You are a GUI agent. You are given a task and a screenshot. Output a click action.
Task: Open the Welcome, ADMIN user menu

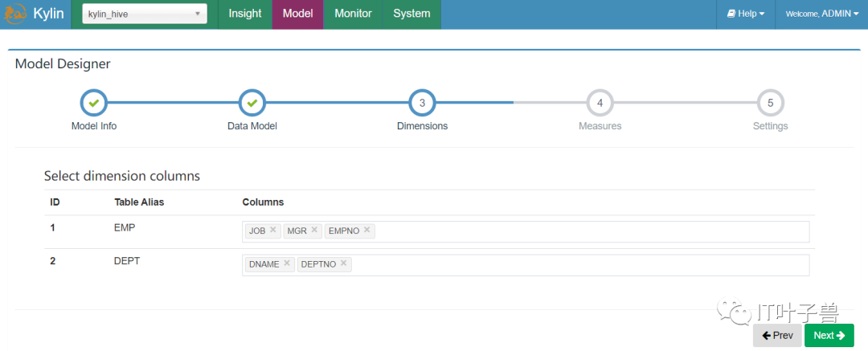point(821,14)
